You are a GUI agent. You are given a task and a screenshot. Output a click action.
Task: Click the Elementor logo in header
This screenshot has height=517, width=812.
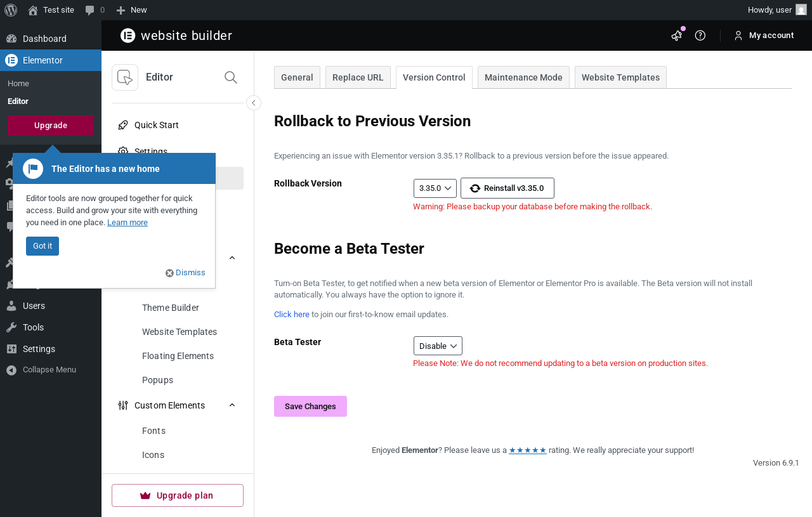pos(128,36)
